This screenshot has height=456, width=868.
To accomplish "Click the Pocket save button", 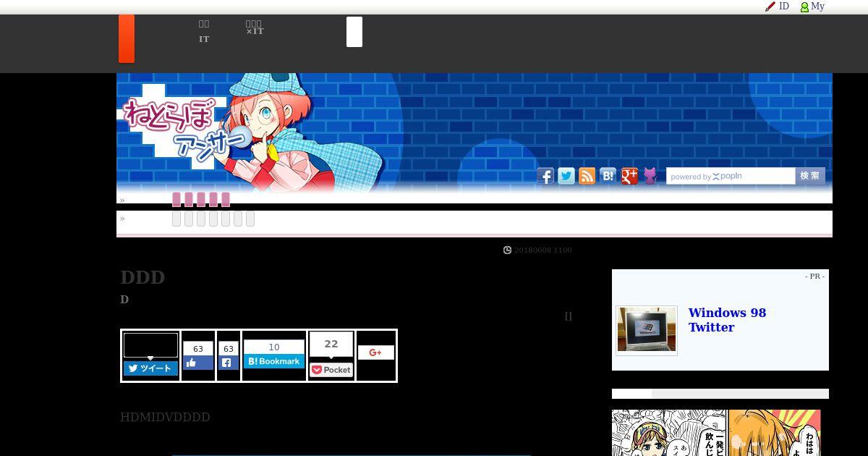I will click(331, 370).
